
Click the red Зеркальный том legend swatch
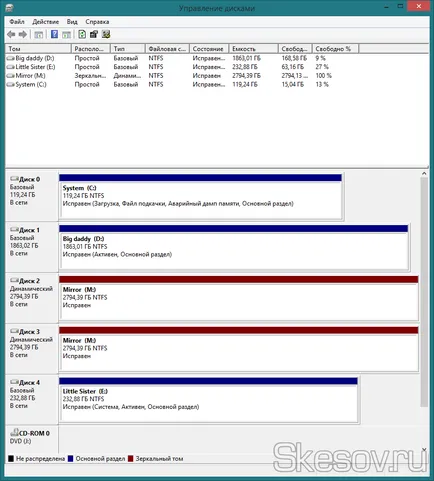coord(130,459)
